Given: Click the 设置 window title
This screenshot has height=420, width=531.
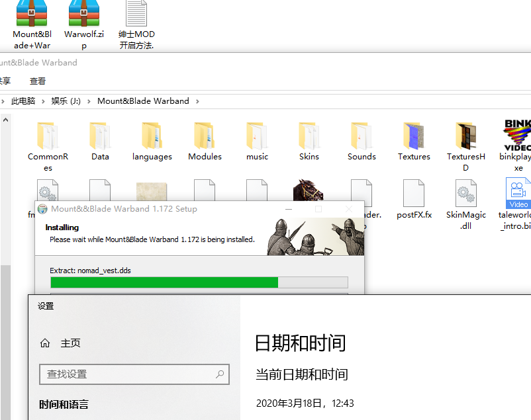Looking at the screenshot, I should coord(46,306).
